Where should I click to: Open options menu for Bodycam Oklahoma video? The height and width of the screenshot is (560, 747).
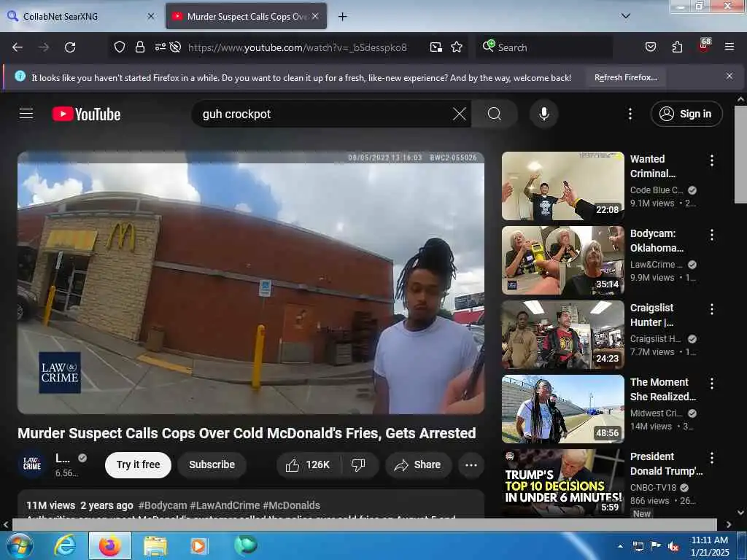coord(712,235)
